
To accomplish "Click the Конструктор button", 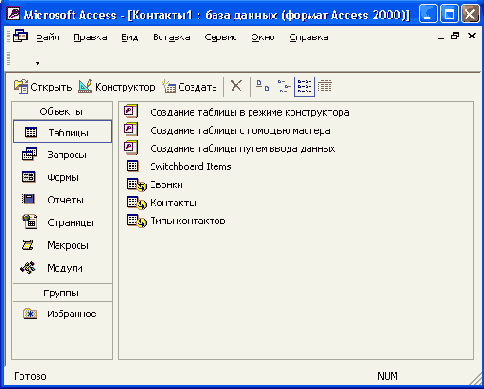I will pos(117,87).
